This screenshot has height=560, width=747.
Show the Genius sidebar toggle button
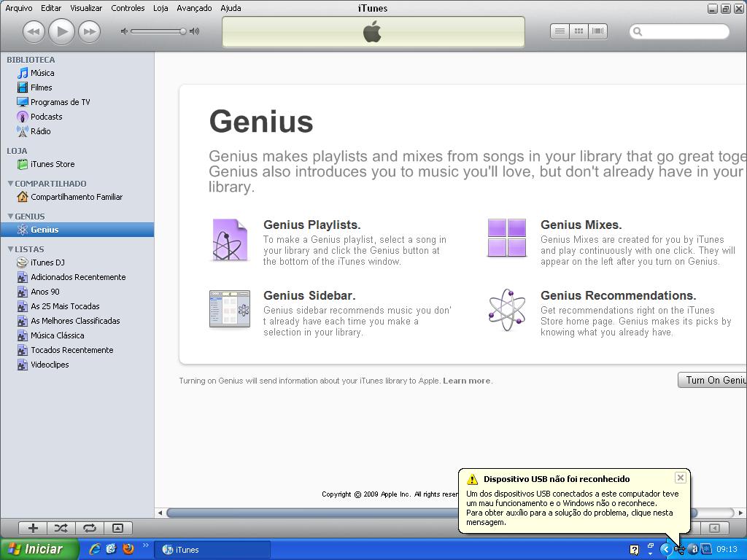click(x=713, y=528)
